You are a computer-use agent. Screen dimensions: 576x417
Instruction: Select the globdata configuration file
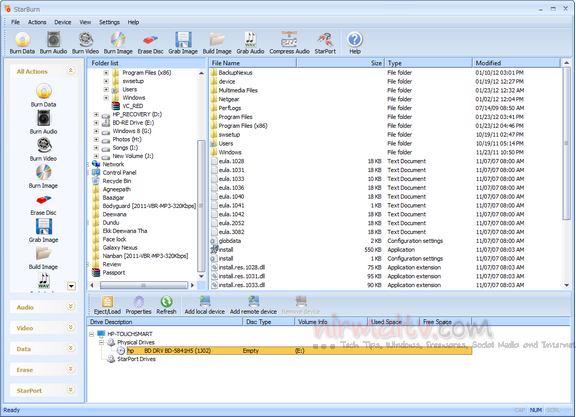230,241
